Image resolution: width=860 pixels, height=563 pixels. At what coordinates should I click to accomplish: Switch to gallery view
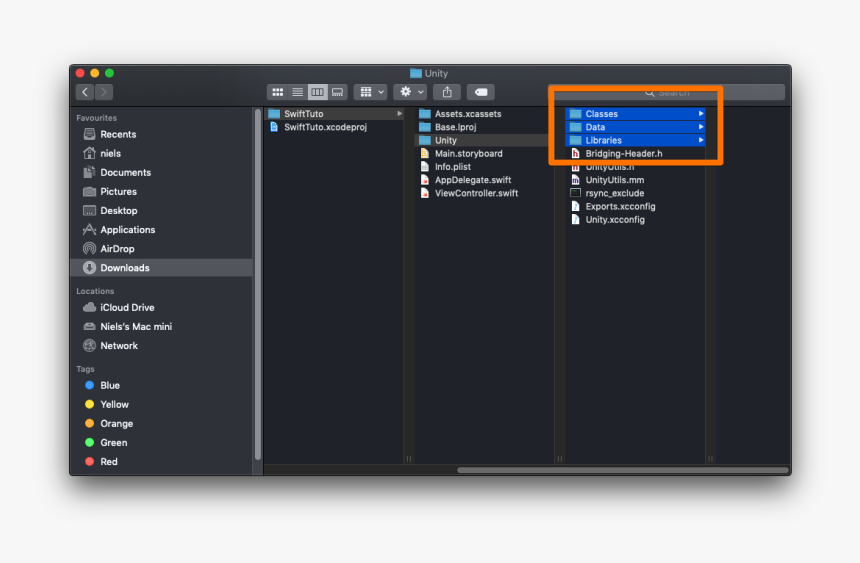(x=337, y=92)
